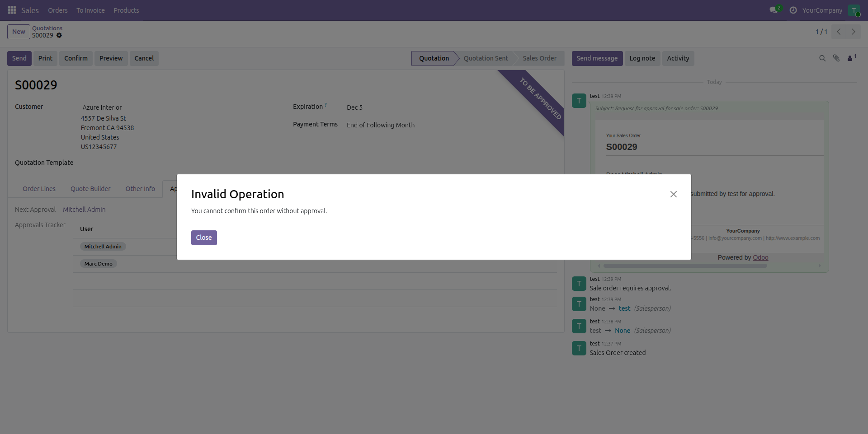868x434 pixels.
Task: Switch to Other Info tab
Action: [140, 189]
